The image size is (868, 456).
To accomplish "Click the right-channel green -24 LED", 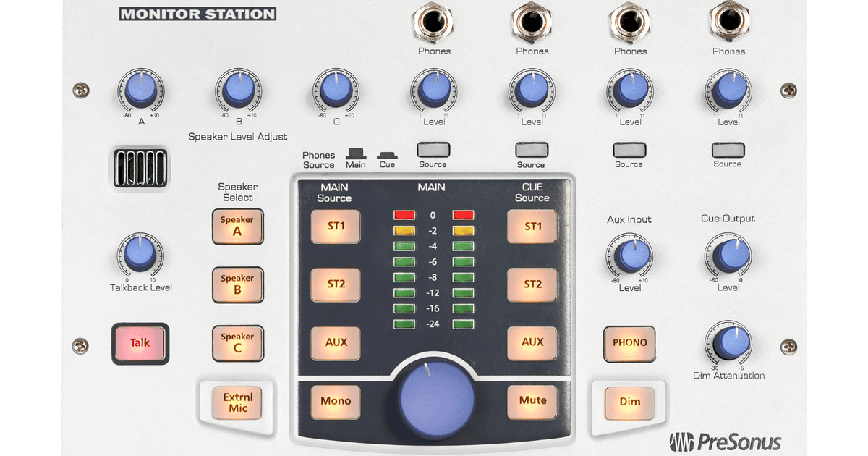I will [463, 324].
